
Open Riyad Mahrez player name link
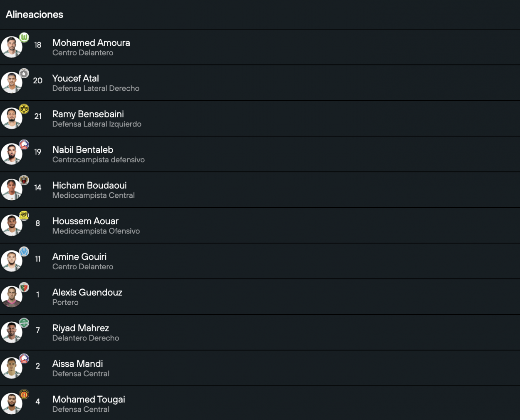(x=81, y=328)
